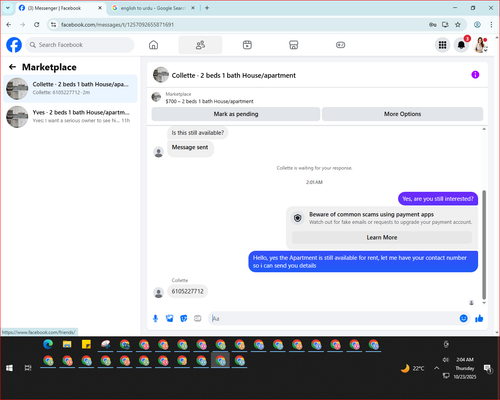Viewport: 500px width, 400px height.
Task: Click the Learn More scam warning button
Action: click(x=382, y=237)
